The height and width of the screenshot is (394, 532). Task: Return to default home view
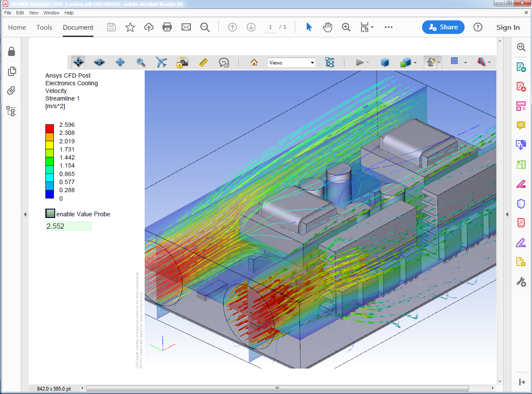254,62
